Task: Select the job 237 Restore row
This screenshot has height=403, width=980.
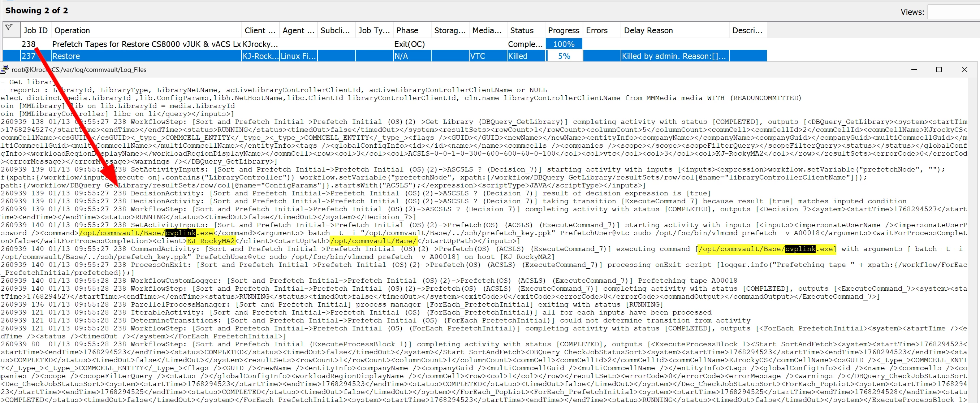Action: pyautogui.click(x=146, y=56)
